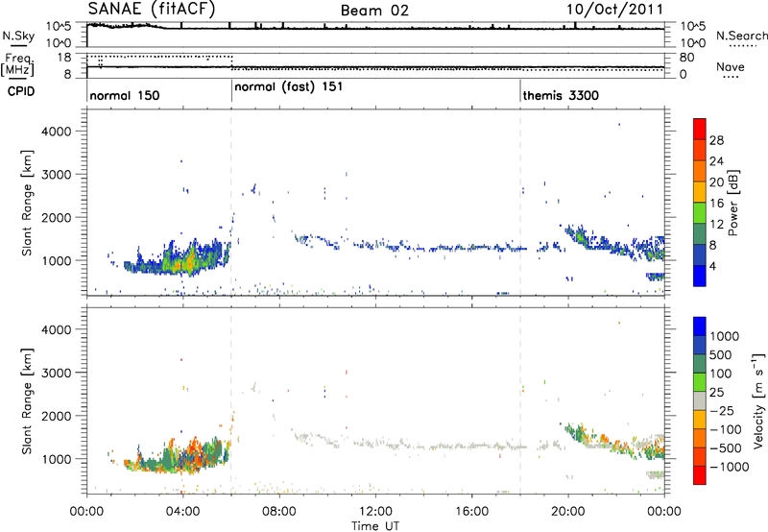Select the 'themis 3300' CPID label
768x532 pixels.
(561, 95)
